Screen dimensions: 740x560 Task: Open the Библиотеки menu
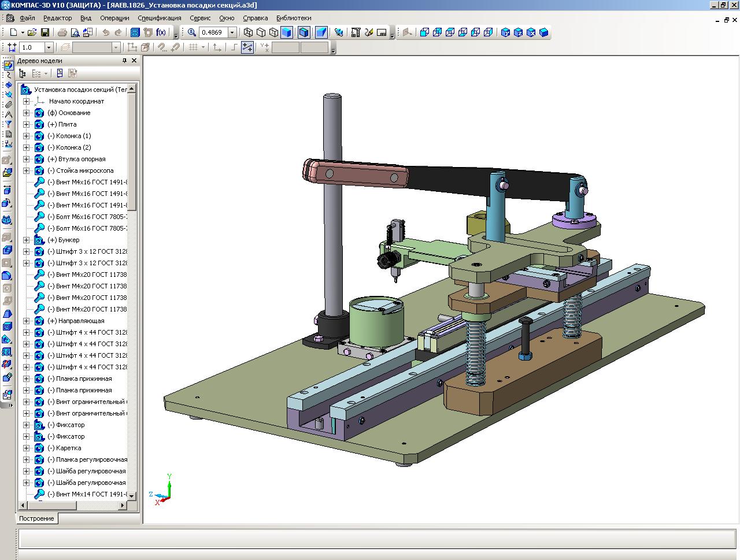293,18
